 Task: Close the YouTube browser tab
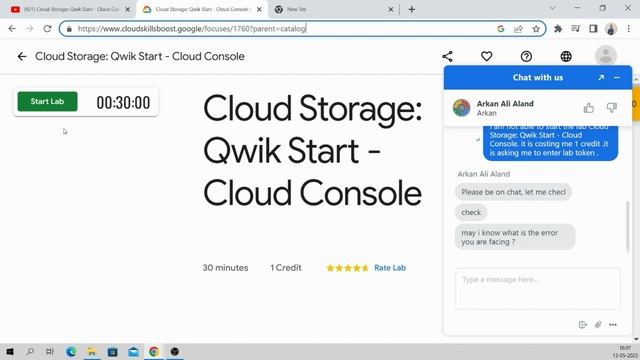(x=128, y=9)
